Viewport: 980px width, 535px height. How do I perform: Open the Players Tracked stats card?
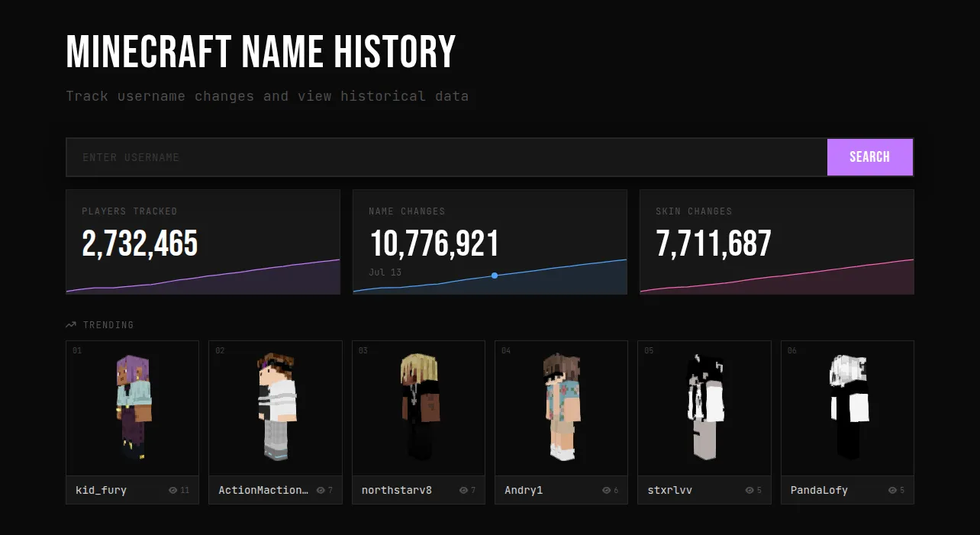click(x=203, y=242)
